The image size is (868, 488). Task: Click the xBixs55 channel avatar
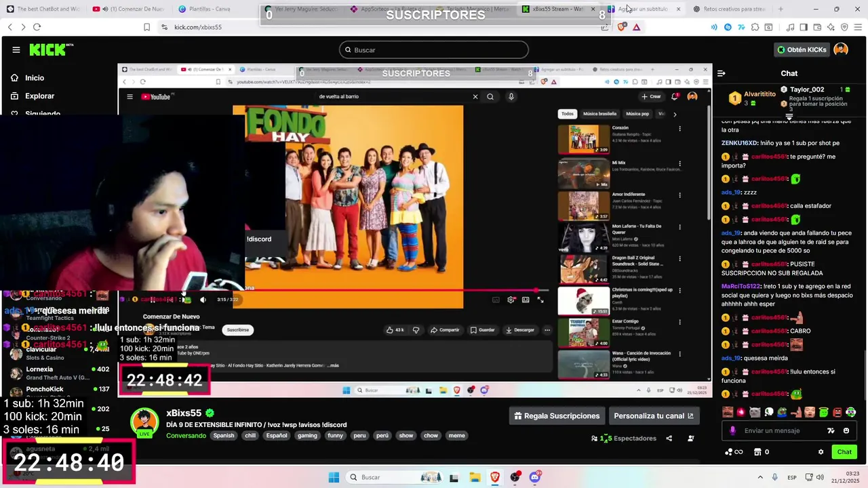tap(144, 422)
